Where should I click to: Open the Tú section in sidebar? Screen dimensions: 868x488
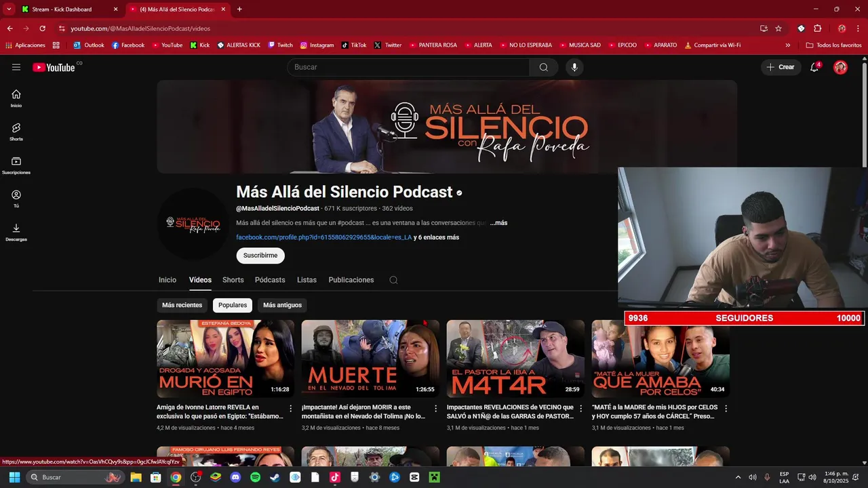pos(16,199)
